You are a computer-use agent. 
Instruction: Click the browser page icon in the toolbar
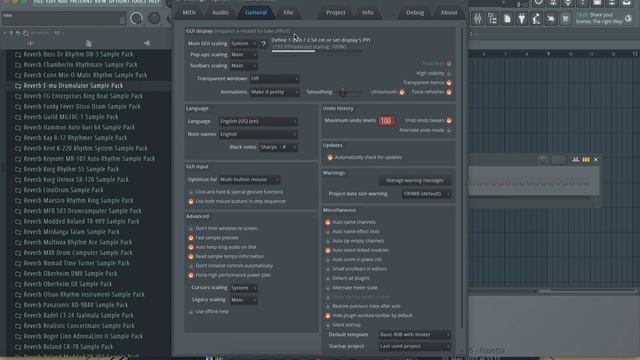pyautogui.click(x=507, y=18)
